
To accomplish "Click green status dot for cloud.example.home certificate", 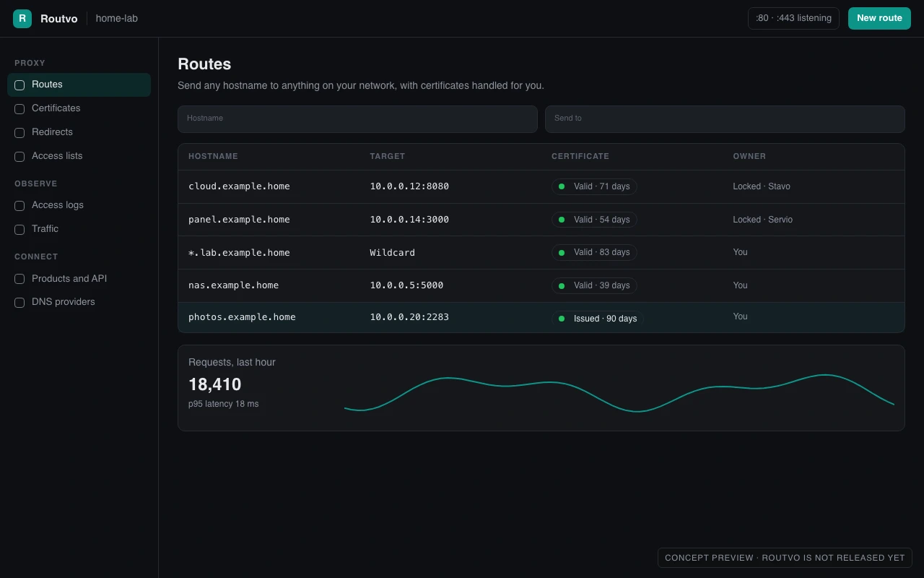I will [562, 186].
